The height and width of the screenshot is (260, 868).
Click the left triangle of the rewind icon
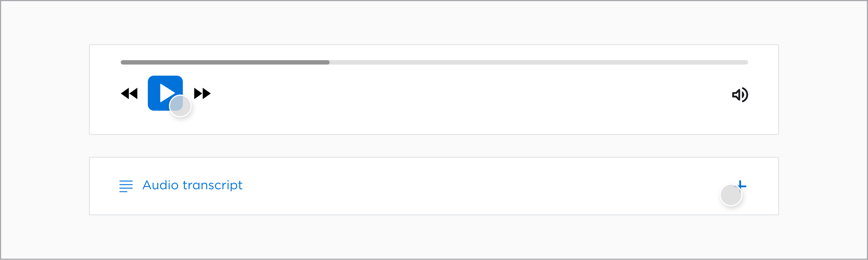click(125, 93)
